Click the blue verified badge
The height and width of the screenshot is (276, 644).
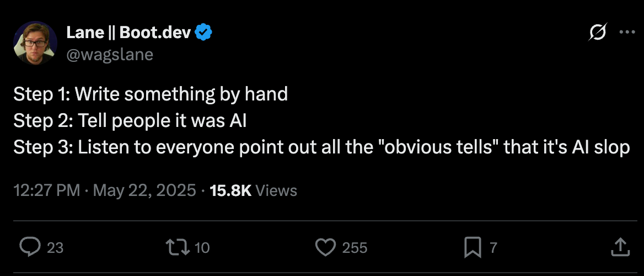pos(205,33)
